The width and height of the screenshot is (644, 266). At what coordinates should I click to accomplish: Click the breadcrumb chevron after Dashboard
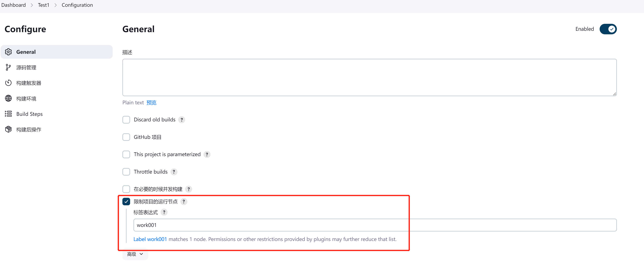pos(32,5)
